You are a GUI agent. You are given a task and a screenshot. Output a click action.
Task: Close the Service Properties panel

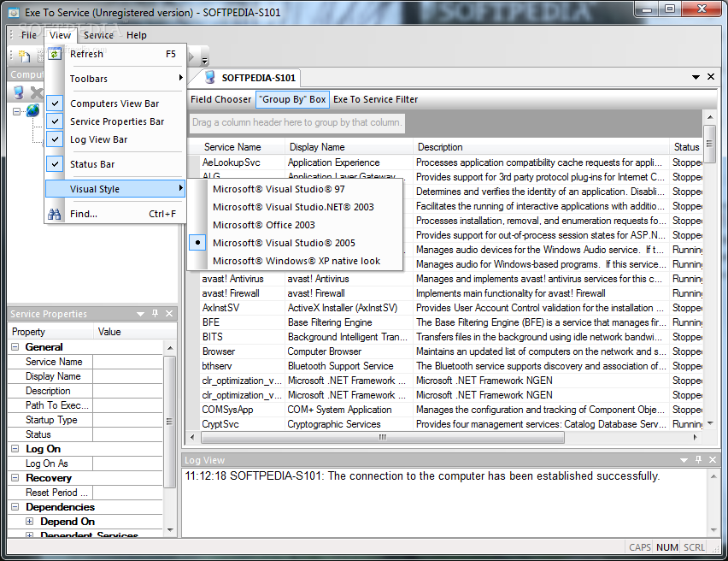[x=169, y=314]
